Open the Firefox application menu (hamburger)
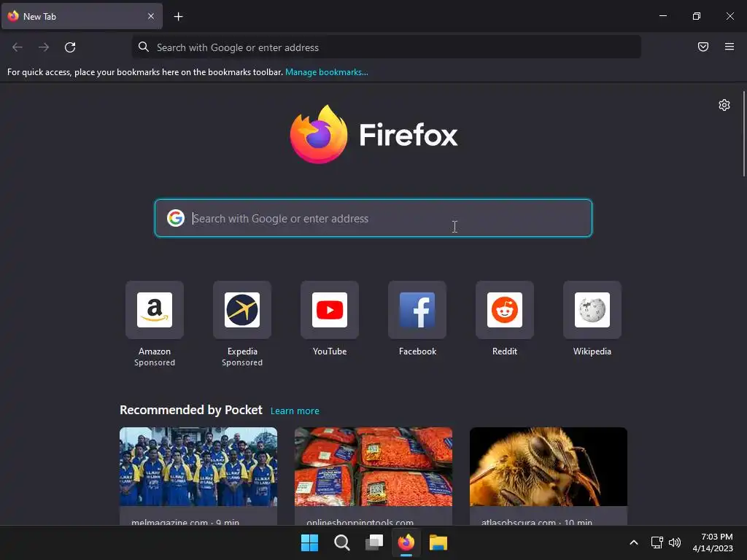 point(729,47)
